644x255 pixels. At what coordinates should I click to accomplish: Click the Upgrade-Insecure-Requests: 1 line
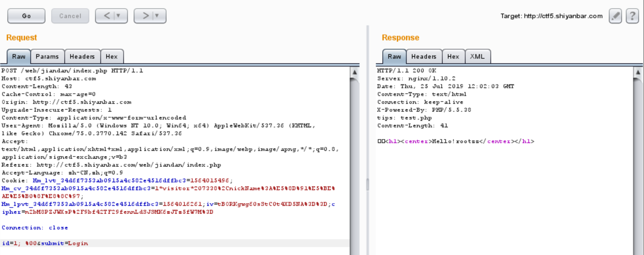(57, 110)
